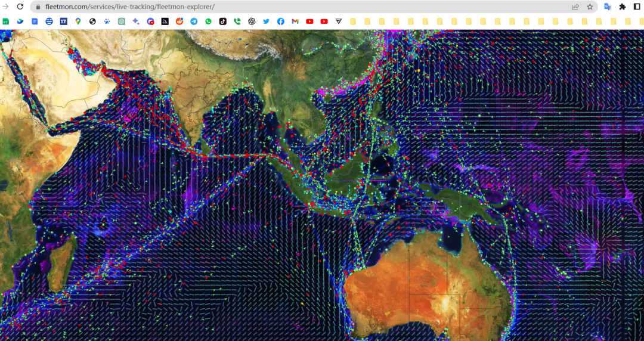Open the black globe bookmark
This screenshot has width=644, height=341.
[92, 21]
